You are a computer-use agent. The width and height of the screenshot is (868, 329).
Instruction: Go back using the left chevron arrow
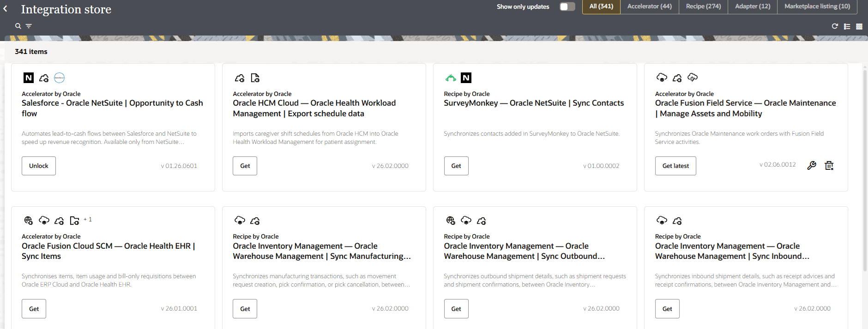pyautogui.click(x=6, y=9)
